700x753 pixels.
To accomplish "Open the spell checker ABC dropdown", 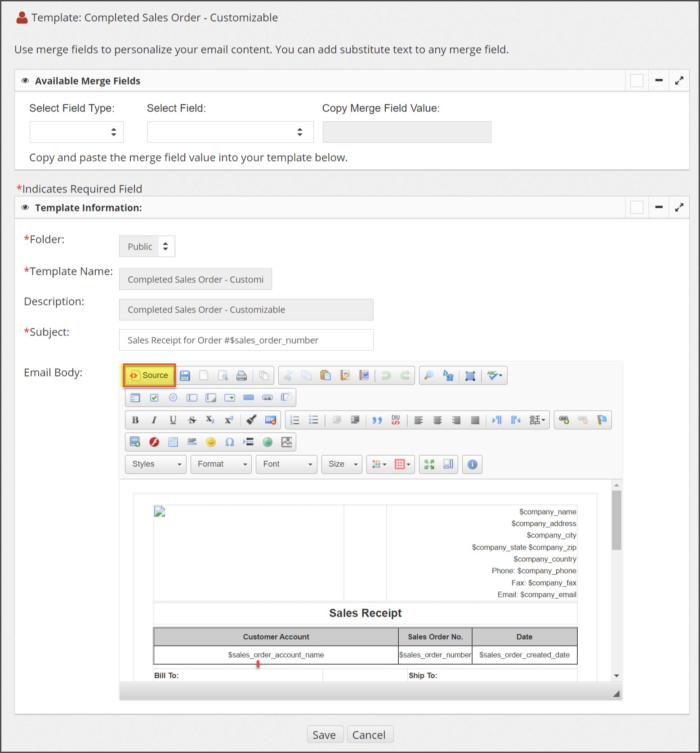I will coord(495,375).
